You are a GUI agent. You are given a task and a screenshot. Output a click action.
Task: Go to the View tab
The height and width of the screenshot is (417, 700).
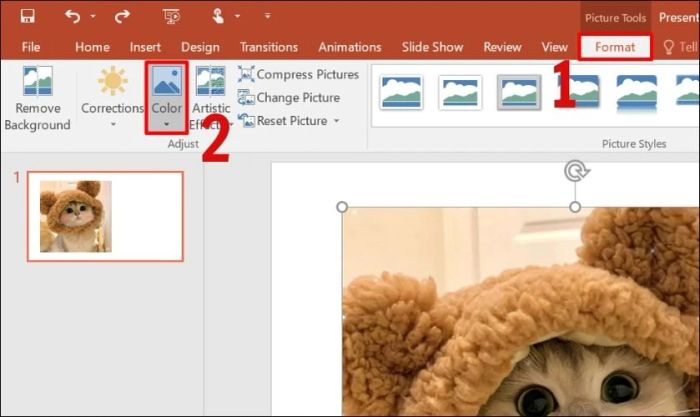point(554,47)
